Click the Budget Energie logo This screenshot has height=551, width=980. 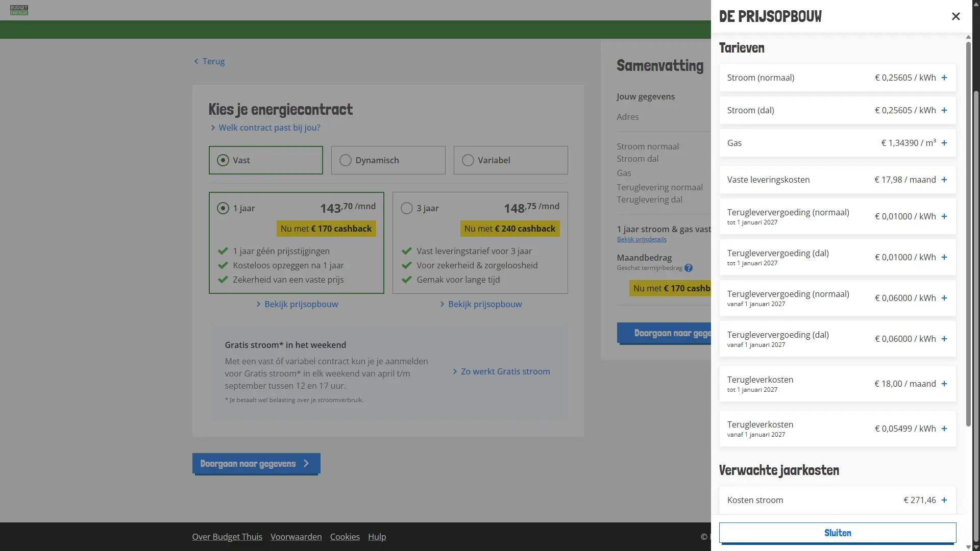19,10
